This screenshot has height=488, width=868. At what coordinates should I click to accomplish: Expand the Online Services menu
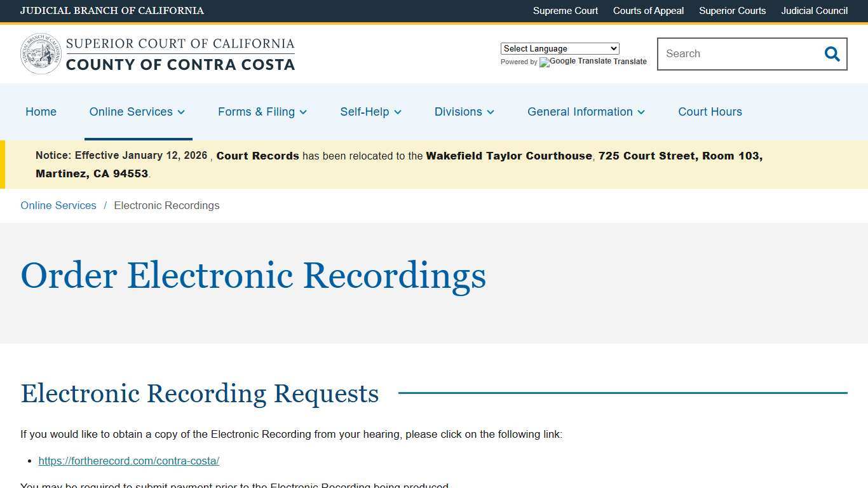coord(137,112)
